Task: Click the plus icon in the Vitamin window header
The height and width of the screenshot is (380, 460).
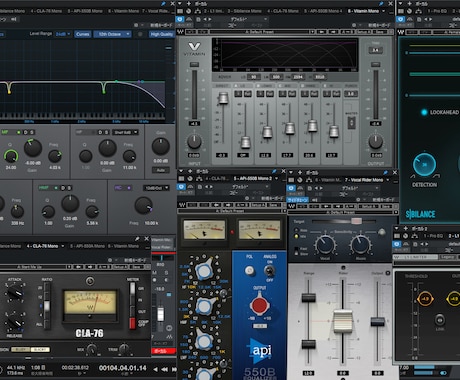Action: 189,4
